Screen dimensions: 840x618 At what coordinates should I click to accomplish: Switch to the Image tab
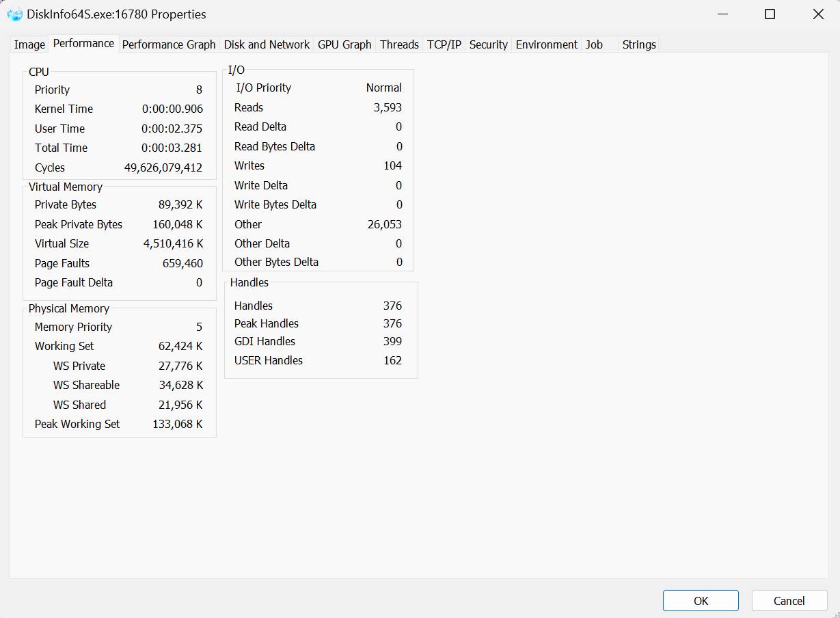tap(29, 44)
